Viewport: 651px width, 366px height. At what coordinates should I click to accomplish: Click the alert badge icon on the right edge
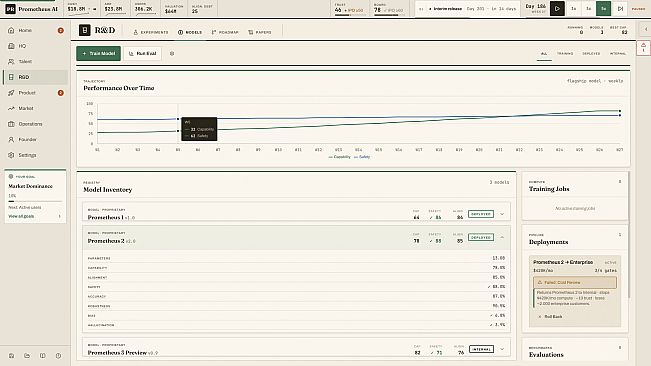click(643, 48)
